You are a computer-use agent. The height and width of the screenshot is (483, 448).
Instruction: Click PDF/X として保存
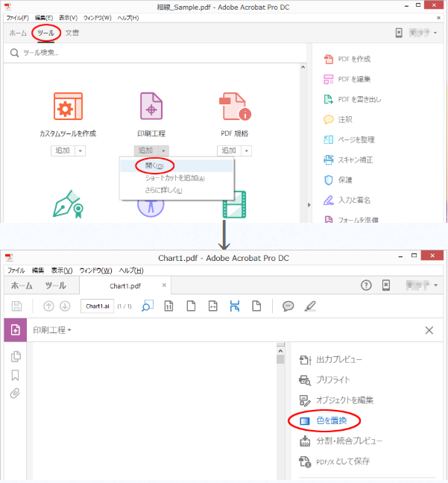[334, 461]
